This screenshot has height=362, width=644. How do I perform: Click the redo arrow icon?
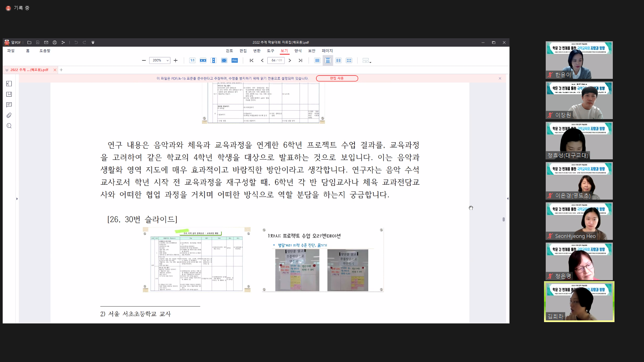coord(85,43)
